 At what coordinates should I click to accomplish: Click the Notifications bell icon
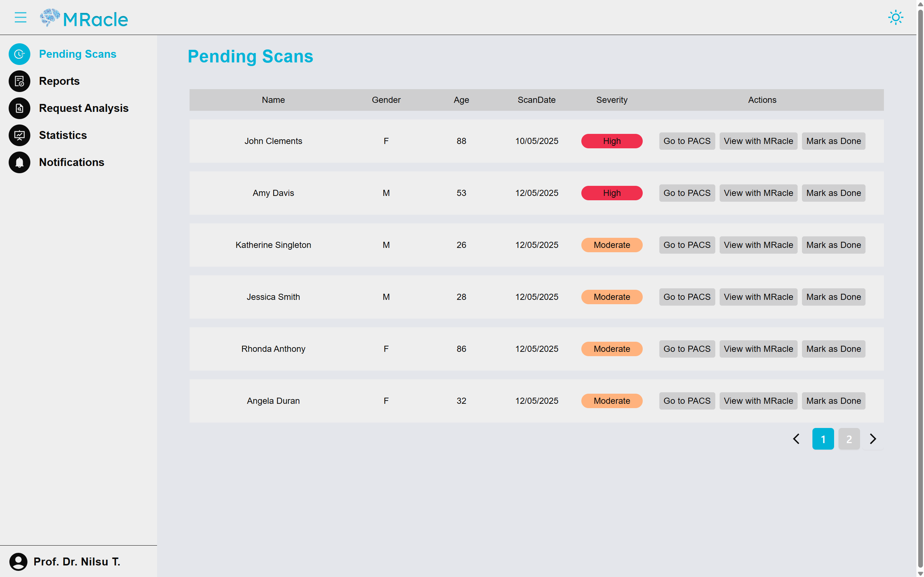tap(19, 162)
